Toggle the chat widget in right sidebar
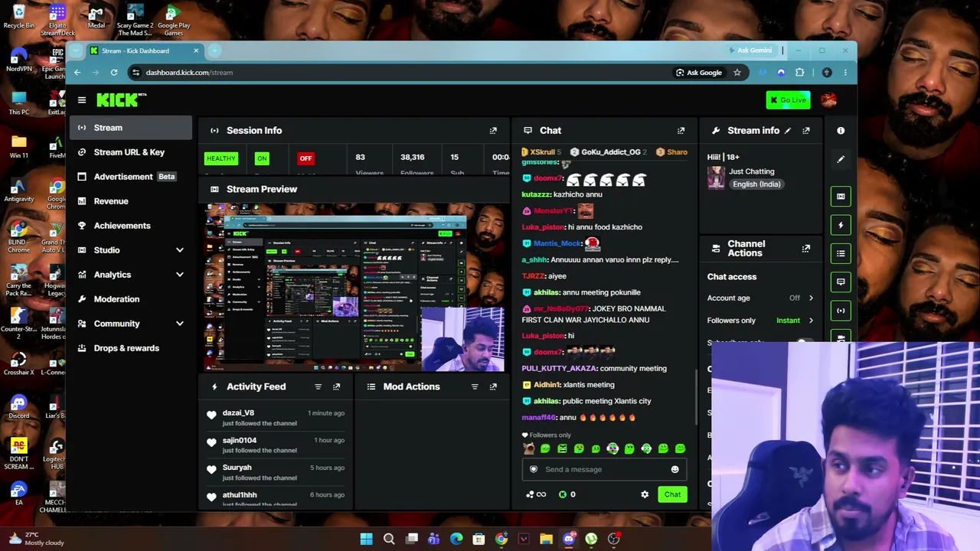Screen dimensions: 980x551 click(841, 282)
